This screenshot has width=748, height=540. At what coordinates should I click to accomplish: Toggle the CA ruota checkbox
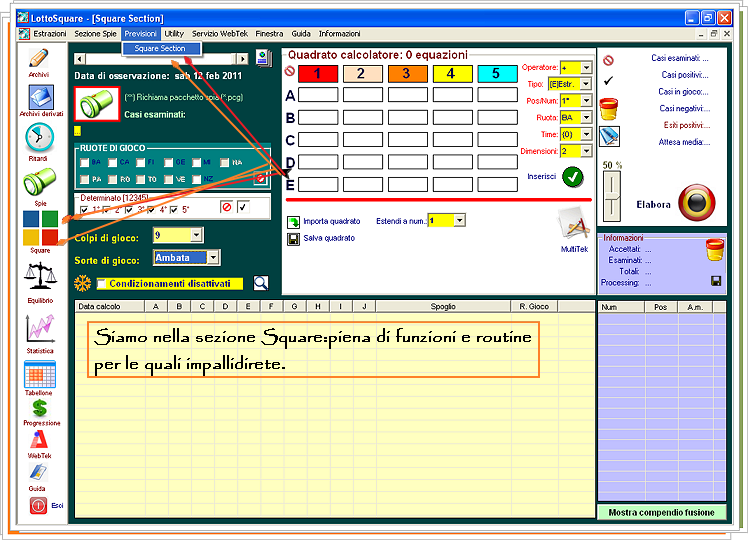[113, 163]
